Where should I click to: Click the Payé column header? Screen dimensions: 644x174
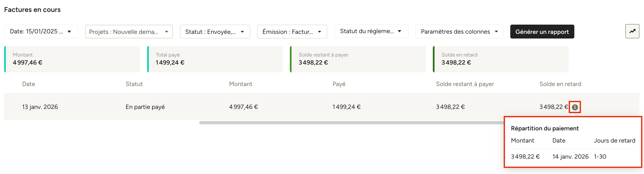(339, 84)
